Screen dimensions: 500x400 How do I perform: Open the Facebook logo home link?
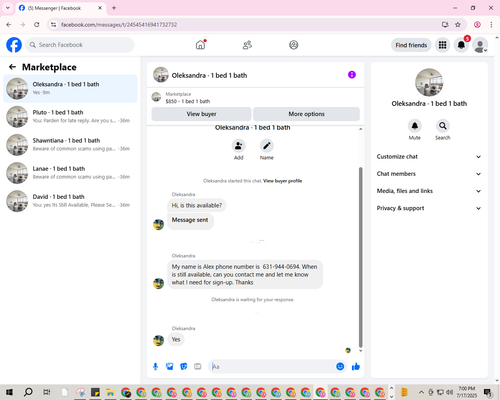tap(14, 45)
